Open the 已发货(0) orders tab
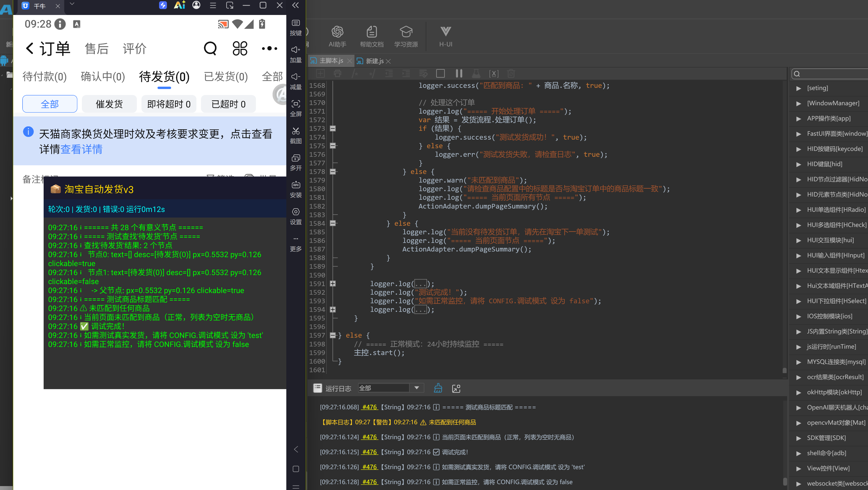This screenshot has width=868, height=490. 226,77
